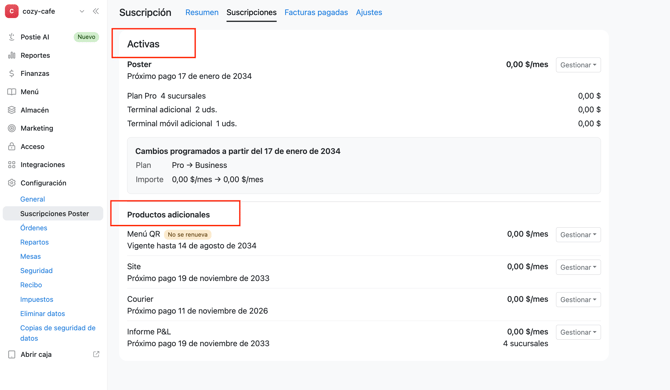Click the Finanzas dollar sign icon
This screenshot has height=390, width=670.
click(x=12, y=73)
